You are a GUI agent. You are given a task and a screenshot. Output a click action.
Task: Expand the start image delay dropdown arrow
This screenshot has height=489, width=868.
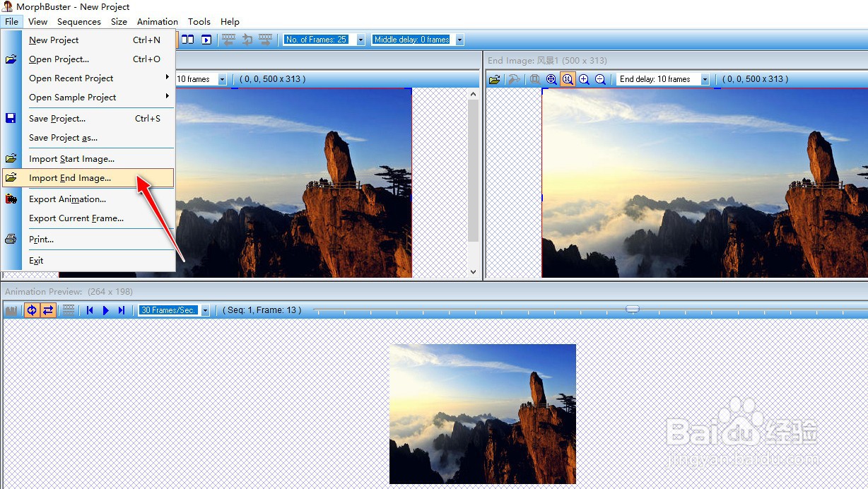(223, 79)
